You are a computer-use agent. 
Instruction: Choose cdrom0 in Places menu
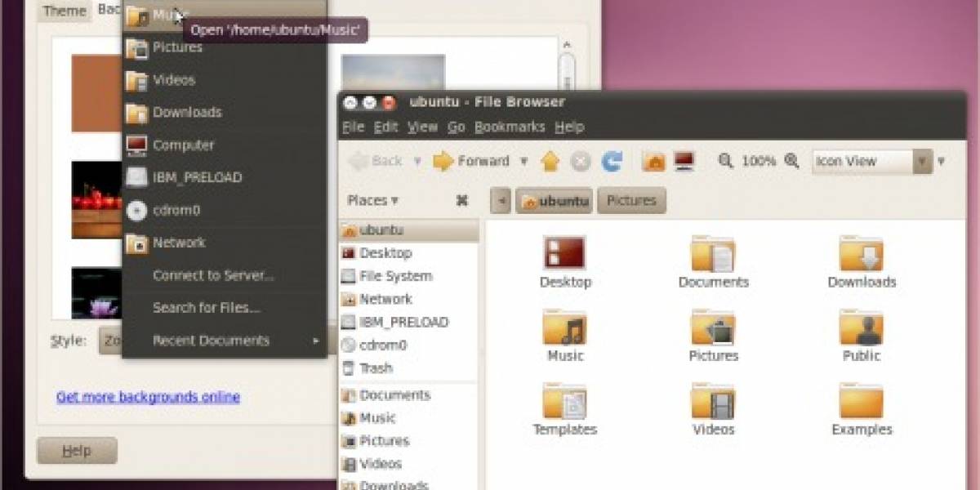pos(225,210)
